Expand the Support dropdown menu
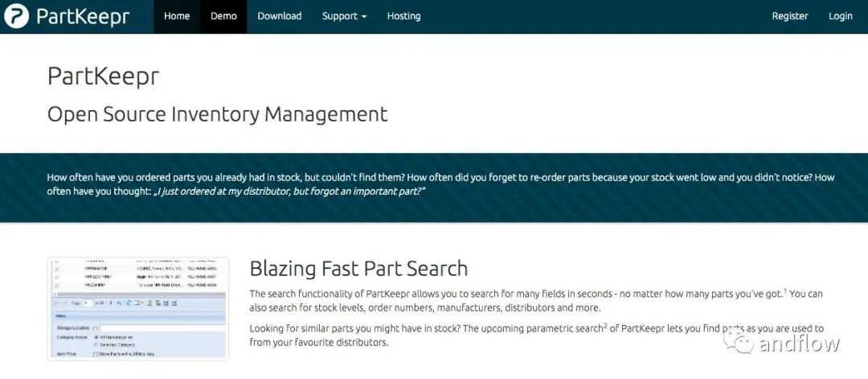Image resolution: width=868 pixels, height=379 pixels. 344,16
